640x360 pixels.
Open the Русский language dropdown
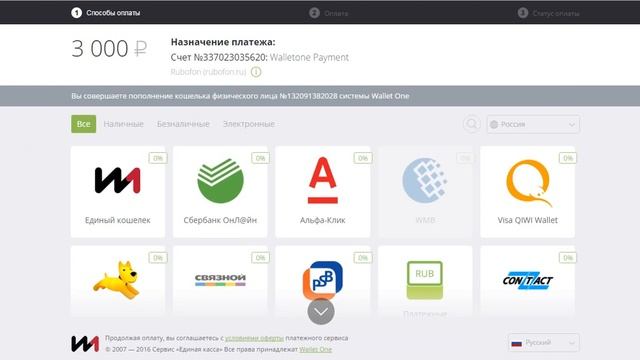point(544,343)
